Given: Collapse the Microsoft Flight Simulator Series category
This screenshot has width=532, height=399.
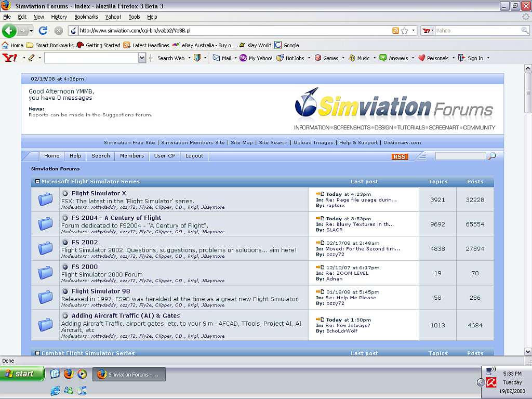Looking at the screenshot, I should click(37, 181).
